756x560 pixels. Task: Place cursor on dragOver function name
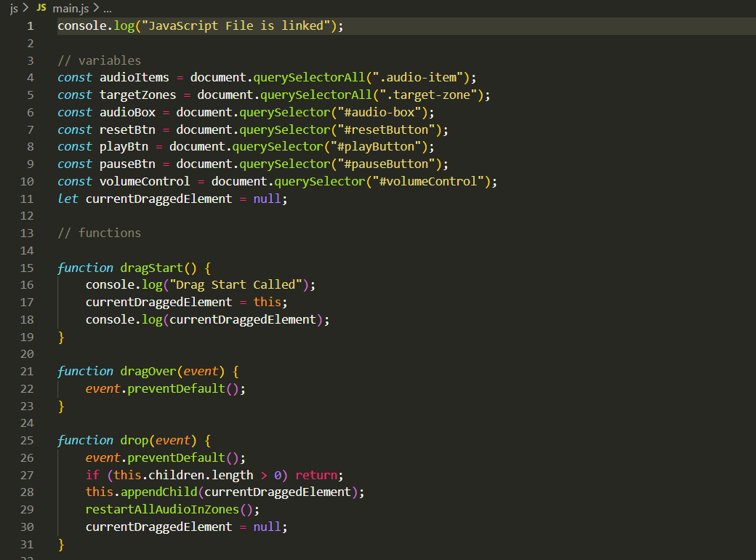click(148, 372)
